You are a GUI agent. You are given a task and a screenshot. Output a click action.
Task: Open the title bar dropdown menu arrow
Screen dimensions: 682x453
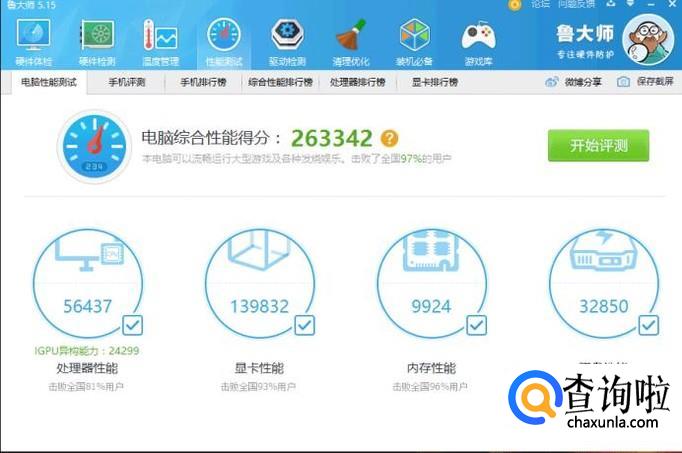[x=630, y=4]
